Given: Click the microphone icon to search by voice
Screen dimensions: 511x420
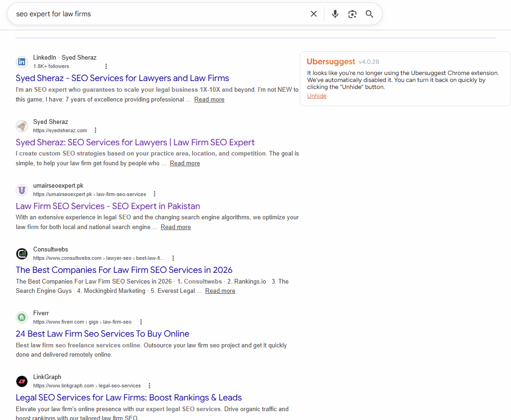Looking at the screenshot, I should coord(335,14).
